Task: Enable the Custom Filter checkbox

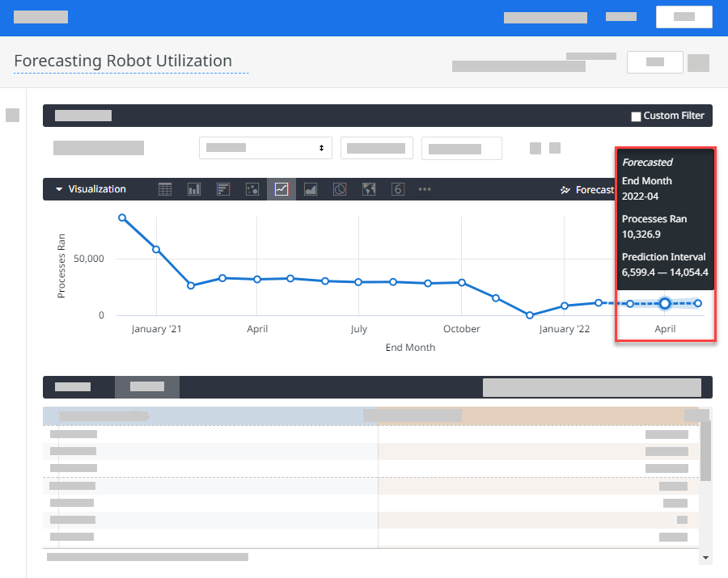Action: coord(636,116)
